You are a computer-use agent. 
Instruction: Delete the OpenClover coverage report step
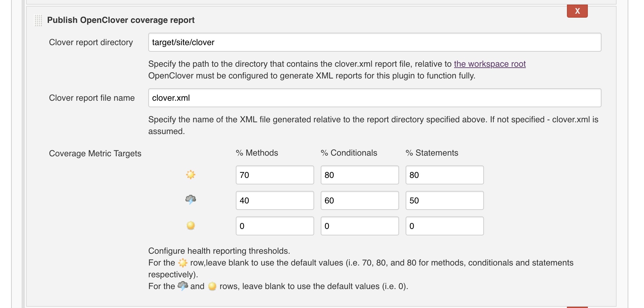click(577, 11)
